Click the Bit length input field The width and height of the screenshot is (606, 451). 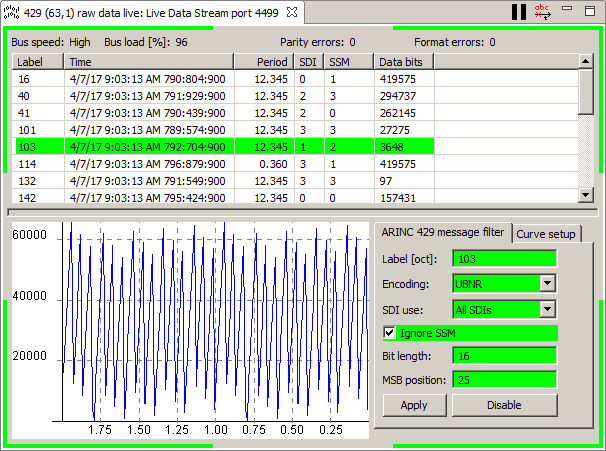point(503,356)
